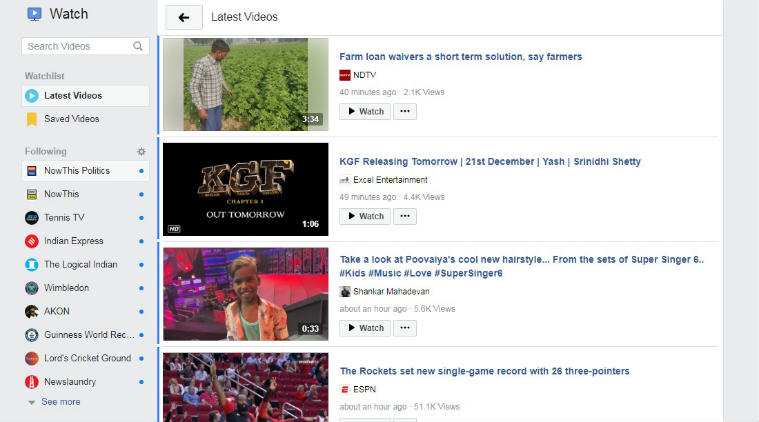Click the Latest Videos play icon
This screenshot has width=759, height=422.
point(31,96)
